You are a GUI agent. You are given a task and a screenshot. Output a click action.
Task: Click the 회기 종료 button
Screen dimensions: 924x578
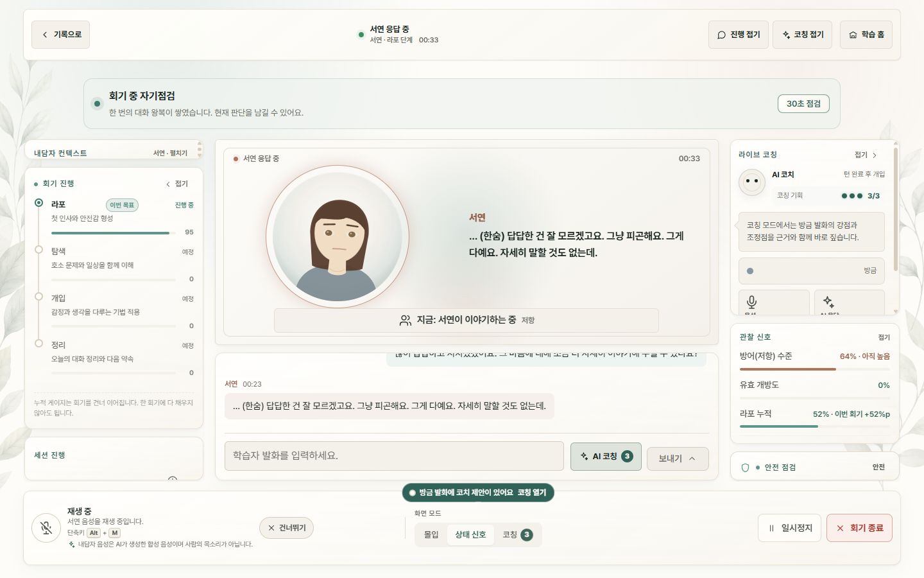(859, 528)
